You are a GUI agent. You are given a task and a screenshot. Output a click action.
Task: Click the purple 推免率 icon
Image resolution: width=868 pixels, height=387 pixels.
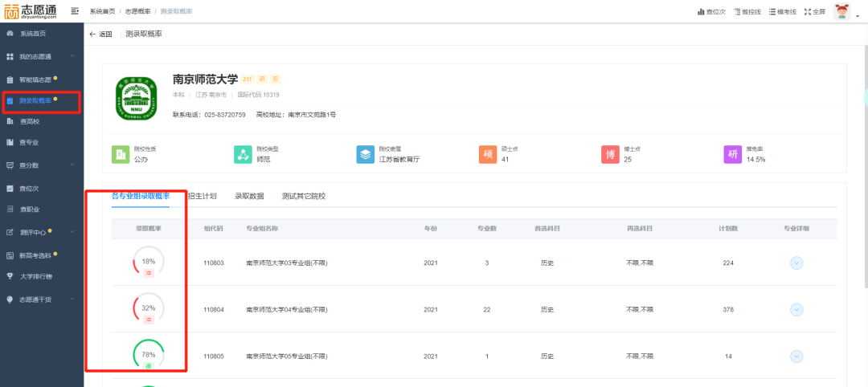(x=731, y=154)
